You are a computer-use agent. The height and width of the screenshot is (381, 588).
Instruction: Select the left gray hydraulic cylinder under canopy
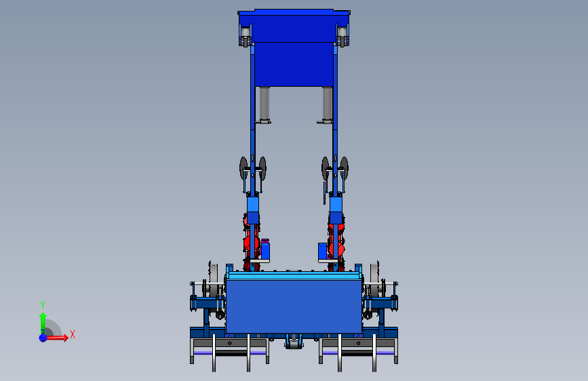point(264,104)
